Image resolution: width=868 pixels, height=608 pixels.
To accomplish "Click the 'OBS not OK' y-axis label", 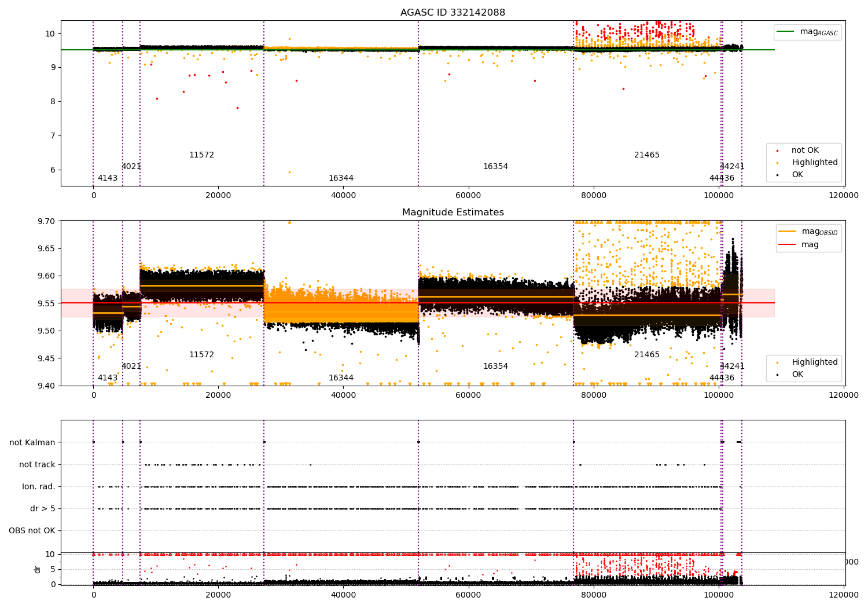I will pos(32,531).
